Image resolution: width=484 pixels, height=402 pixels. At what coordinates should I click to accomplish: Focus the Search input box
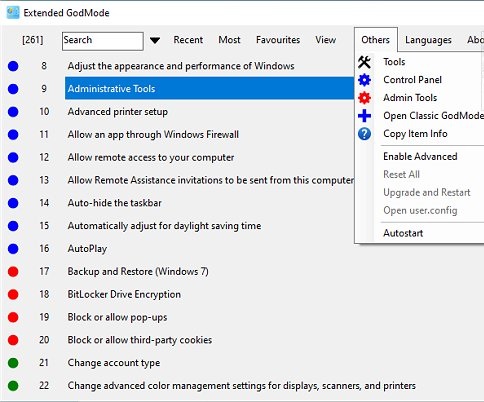tap(103, 41)
